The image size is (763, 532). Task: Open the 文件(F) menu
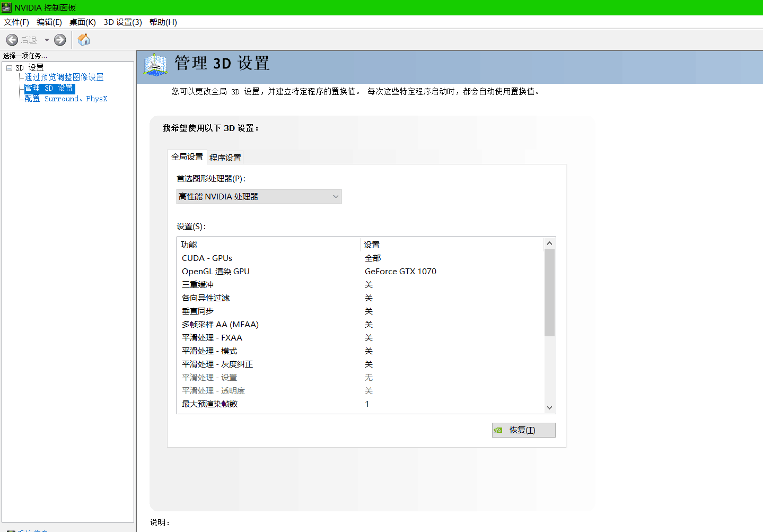coord(16,22)
